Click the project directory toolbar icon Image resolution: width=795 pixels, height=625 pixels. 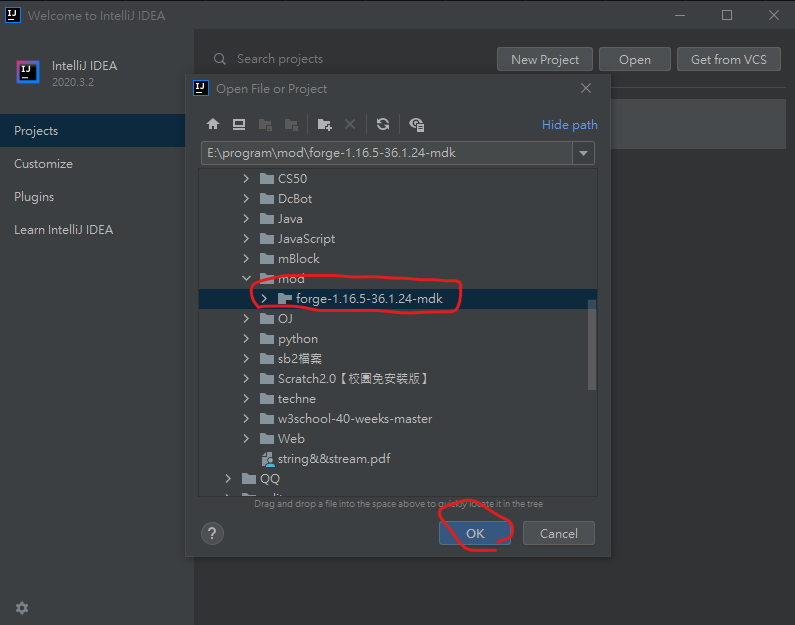click(265, 124)
